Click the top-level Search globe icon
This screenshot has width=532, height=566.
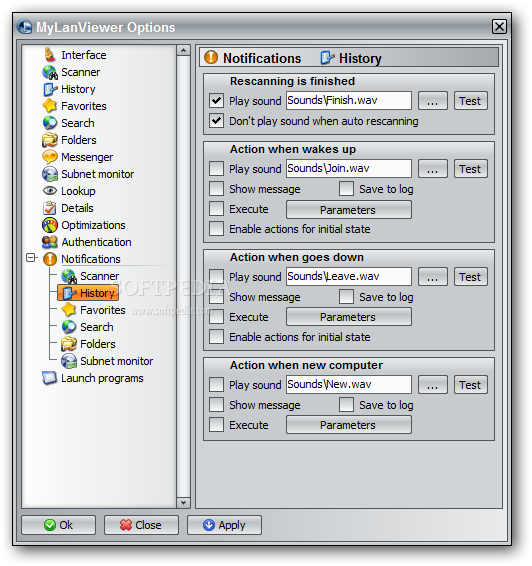pyautogui.click(x=50, y=123)
